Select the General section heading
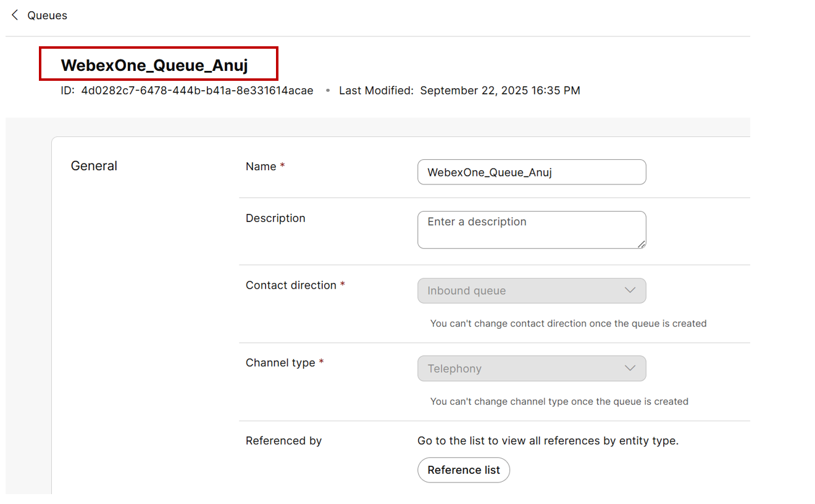Image resolution: width=815 pixels, height=504 pixels. coord(94,166)
